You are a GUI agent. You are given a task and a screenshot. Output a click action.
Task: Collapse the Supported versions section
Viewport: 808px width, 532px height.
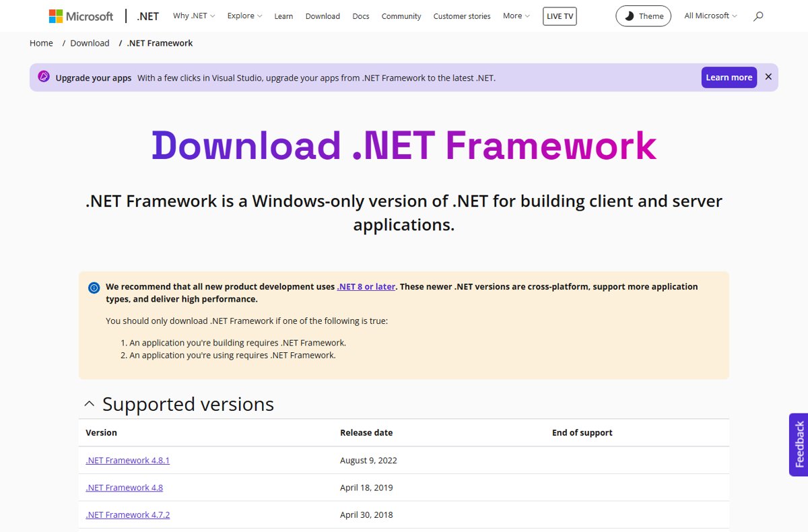89,404
